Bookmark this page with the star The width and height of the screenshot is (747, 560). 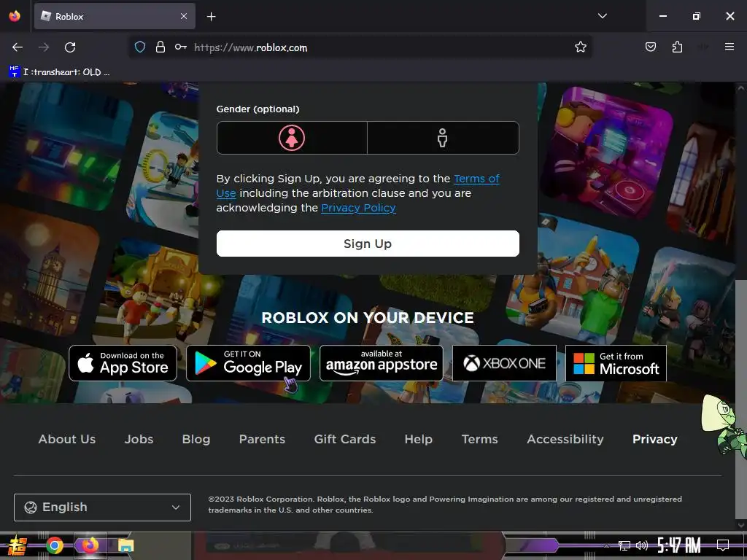(x=580, y=47)
